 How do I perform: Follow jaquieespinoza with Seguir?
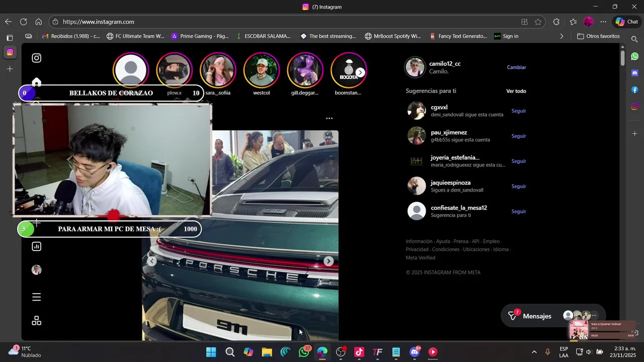519,186
